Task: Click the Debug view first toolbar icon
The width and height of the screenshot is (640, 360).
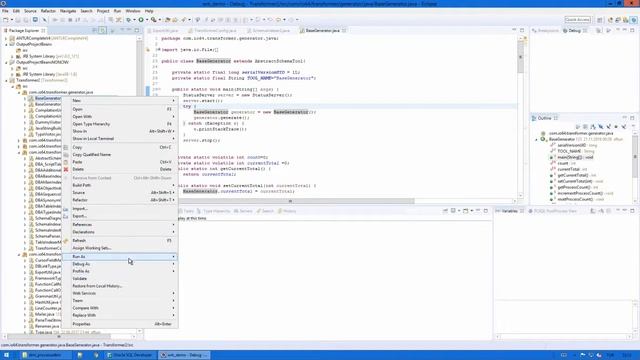Action: tap(599, 31)
